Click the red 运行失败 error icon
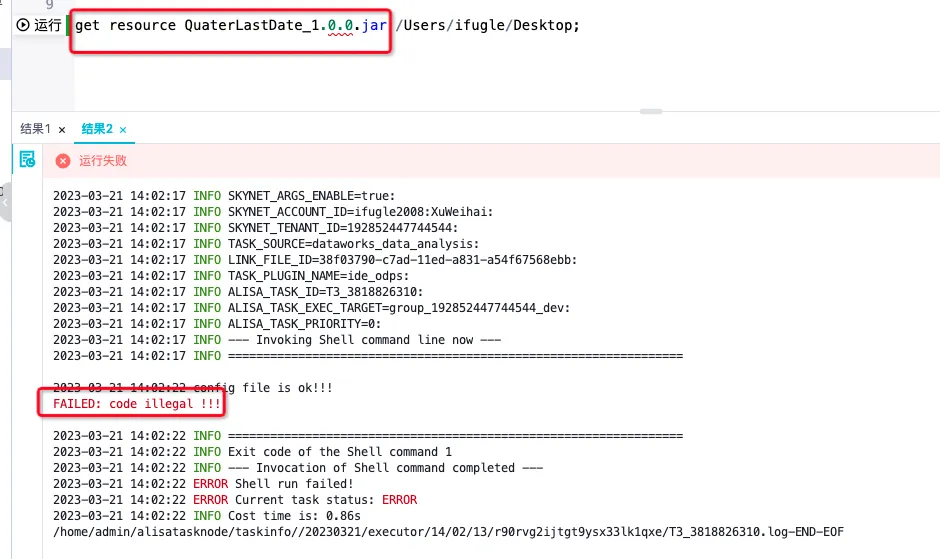This screenshot has width=940, height=559. tap(63, 161)
